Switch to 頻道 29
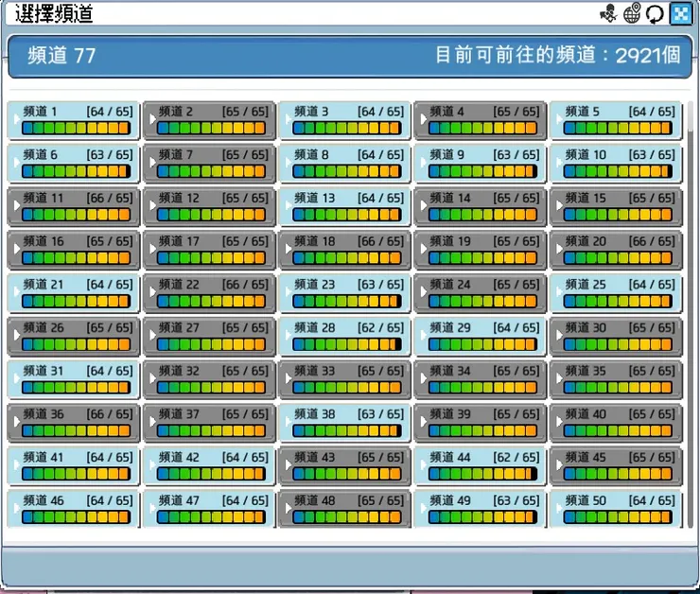The height and width of the screenshot is (594, 700). pyautogui.click(x=481, y=337)
